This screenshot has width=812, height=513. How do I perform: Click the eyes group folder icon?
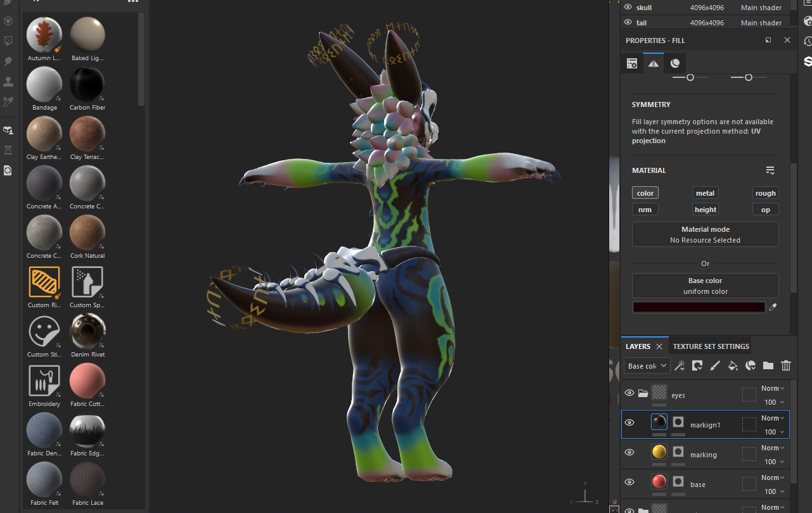pyautogui.click(x=643, y=393)
